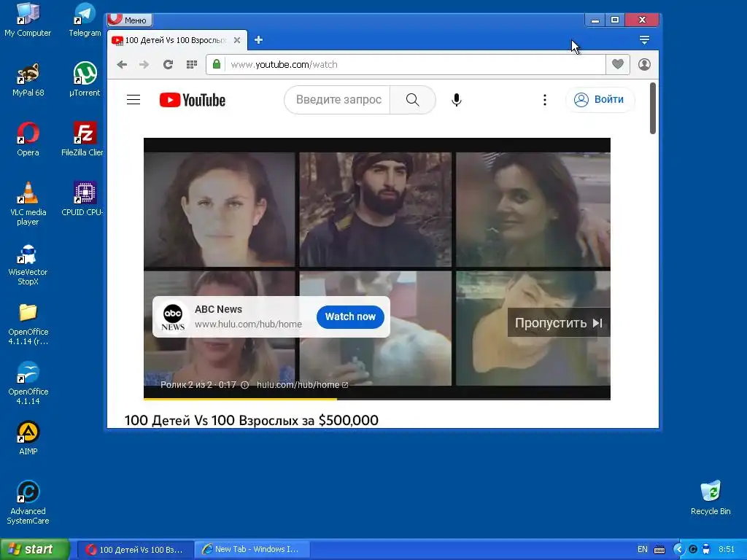Go back with the back arrow

pos(122,64)
